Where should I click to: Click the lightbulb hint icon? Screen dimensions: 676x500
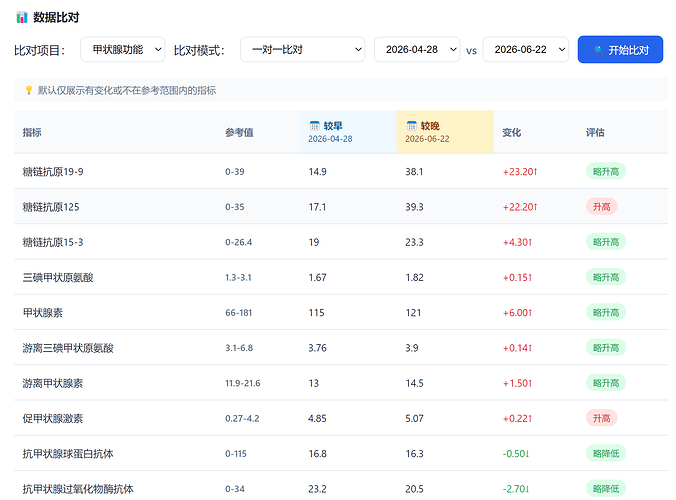point(29,90)
